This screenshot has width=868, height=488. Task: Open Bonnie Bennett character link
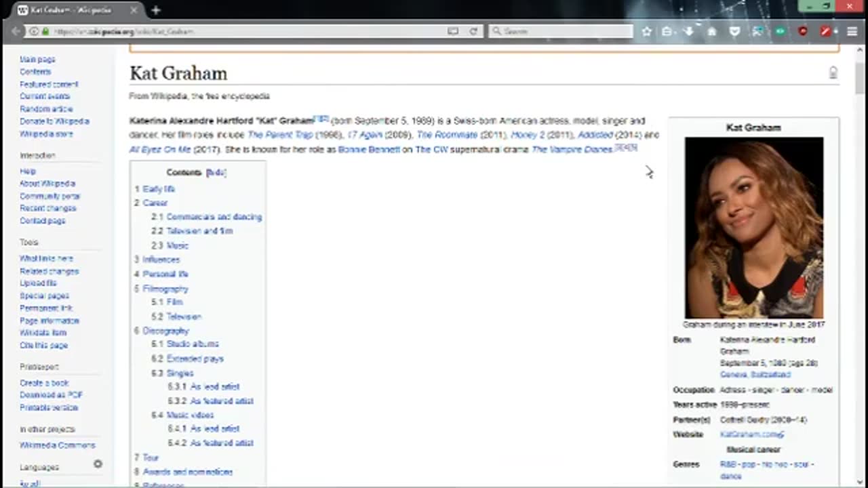pos(370,149)
